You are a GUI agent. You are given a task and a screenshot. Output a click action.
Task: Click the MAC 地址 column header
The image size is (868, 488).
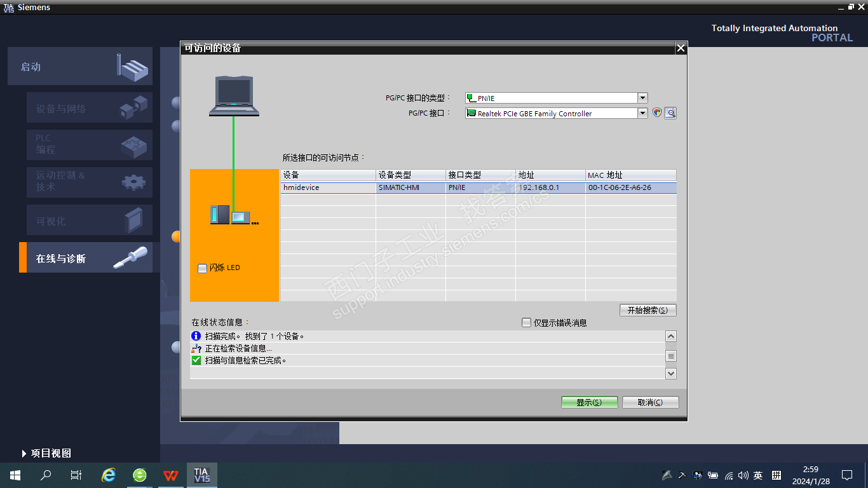click(x=631, y=175)
